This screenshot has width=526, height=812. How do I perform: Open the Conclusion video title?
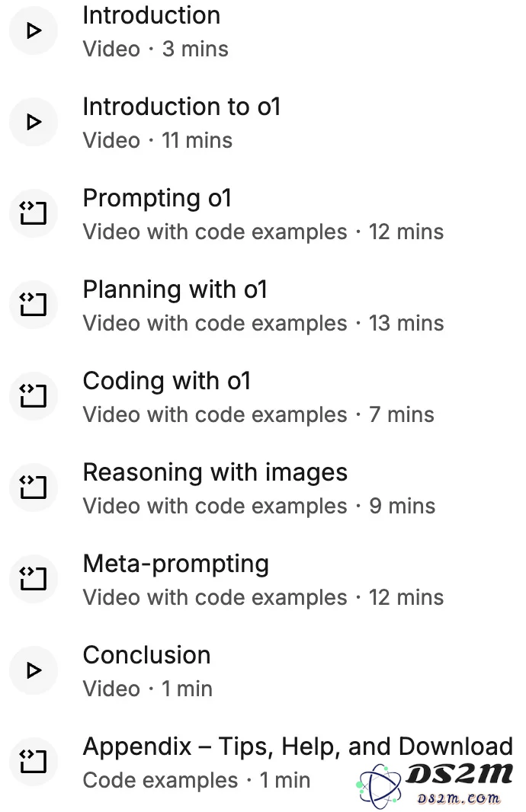point(146,655)
